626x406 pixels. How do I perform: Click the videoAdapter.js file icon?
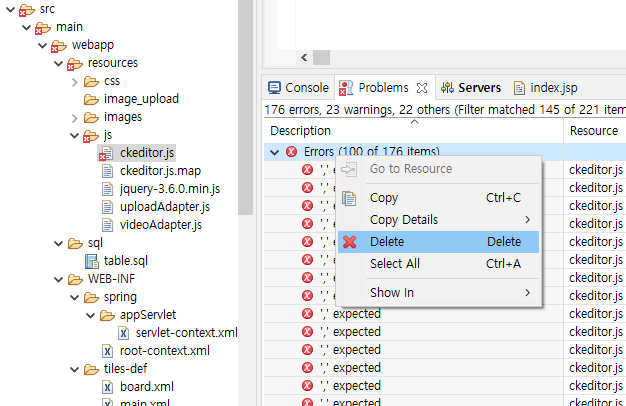click(107, 225)
